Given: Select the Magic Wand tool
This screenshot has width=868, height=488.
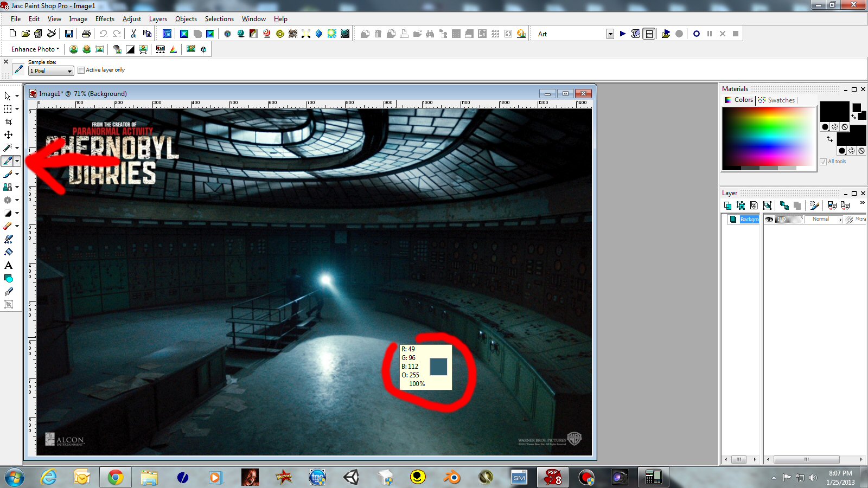Looking at the screenshot, I should pos(8,148).
